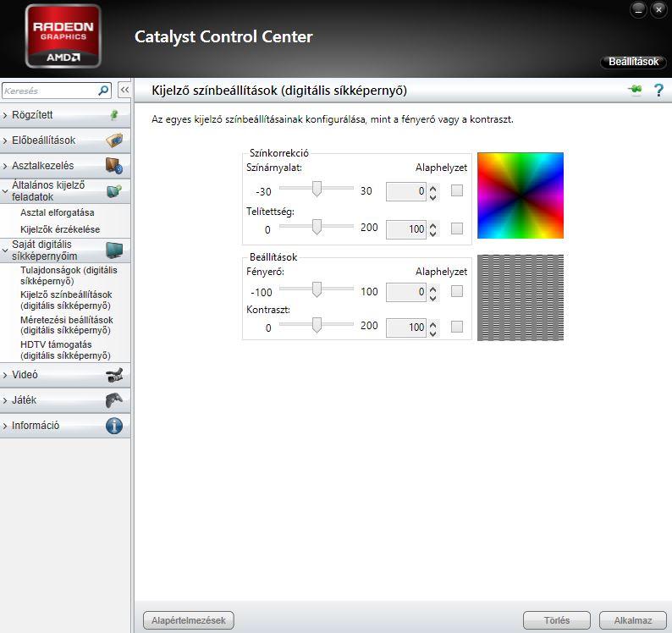The height and width of the screenshot is (633, 672).
Task: Click the Kontraszt slider handle
Action: [x=317, y=325]
